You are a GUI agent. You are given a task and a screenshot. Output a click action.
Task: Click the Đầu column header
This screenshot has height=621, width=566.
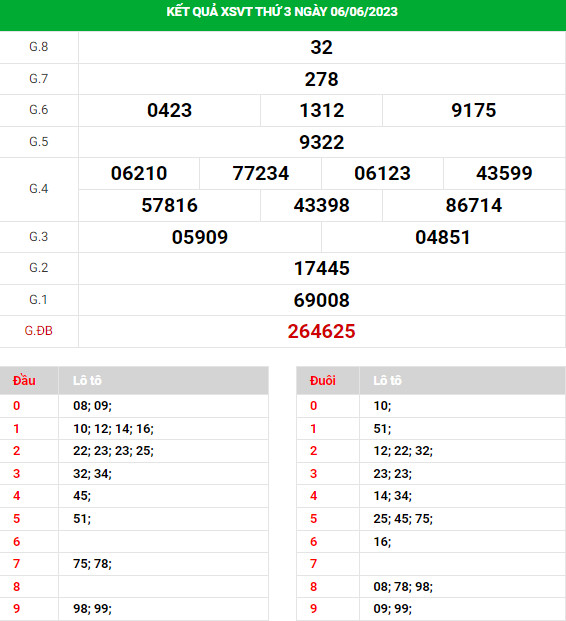coord(24,381)
